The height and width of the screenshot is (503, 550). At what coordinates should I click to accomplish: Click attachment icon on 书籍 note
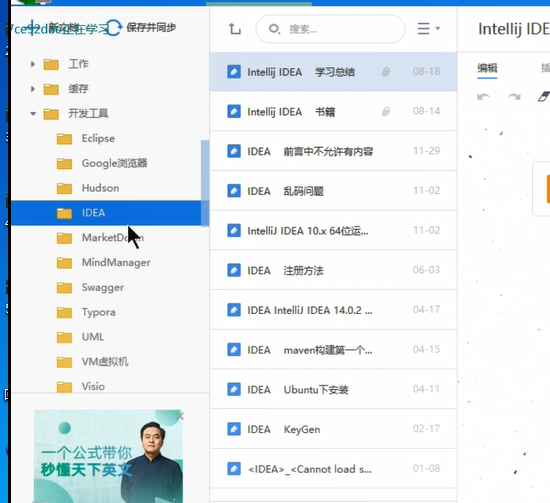386,112
